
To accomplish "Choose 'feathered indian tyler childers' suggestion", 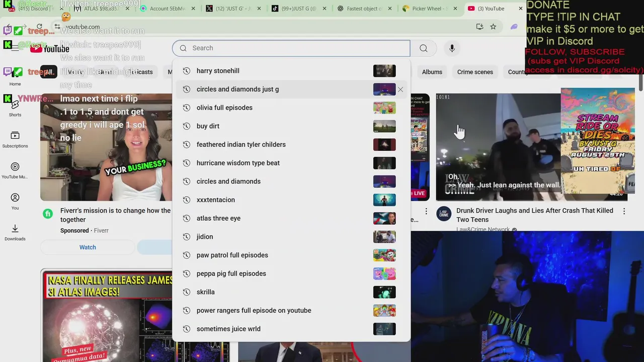I will click(291, 145).
